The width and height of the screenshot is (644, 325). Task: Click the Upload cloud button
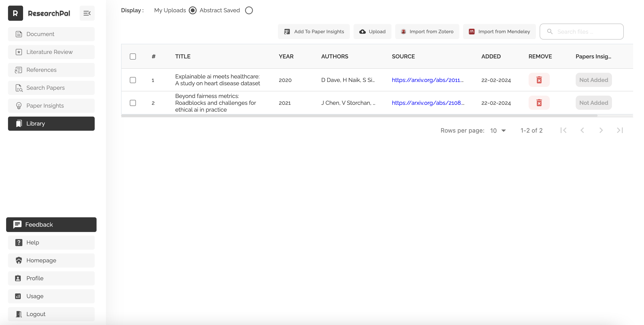372,32
